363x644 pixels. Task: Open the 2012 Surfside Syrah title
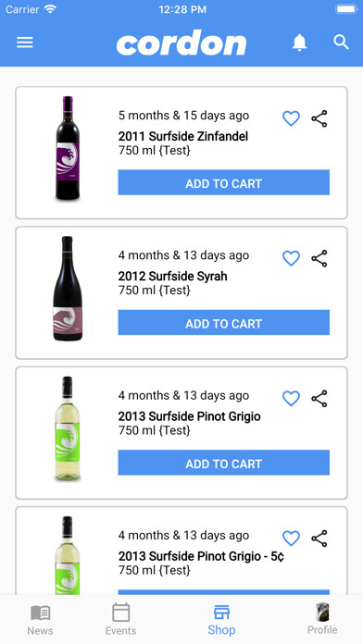(x=172, y=276)
